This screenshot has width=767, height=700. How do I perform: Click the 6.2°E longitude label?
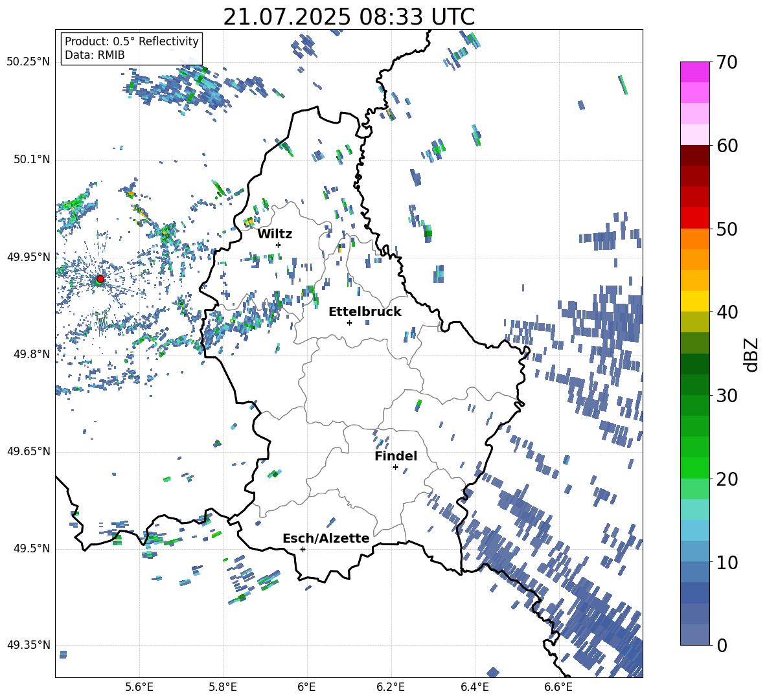coord(391,687)
